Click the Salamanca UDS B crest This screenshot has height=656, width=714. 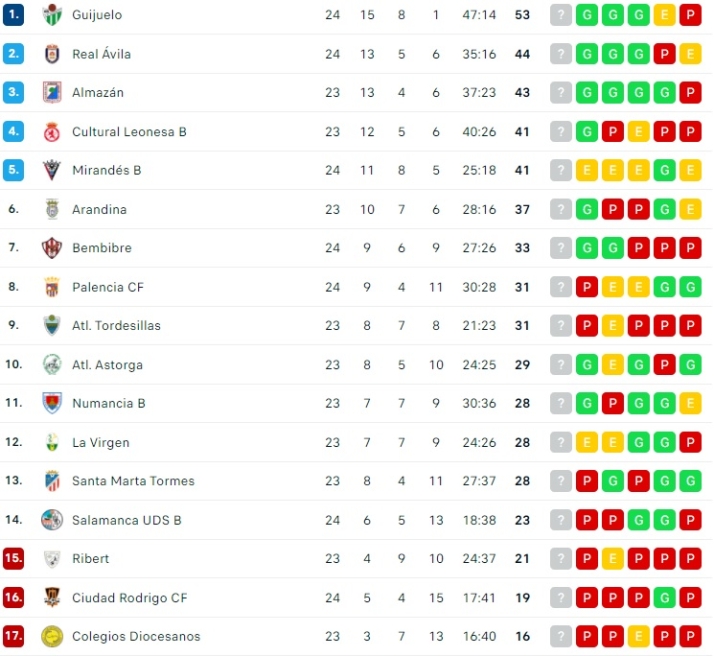point(52,520)
